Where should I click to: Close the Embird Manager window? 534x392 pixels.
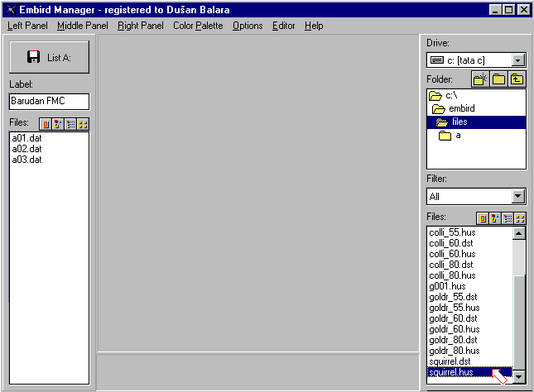[x=523, y=10]
